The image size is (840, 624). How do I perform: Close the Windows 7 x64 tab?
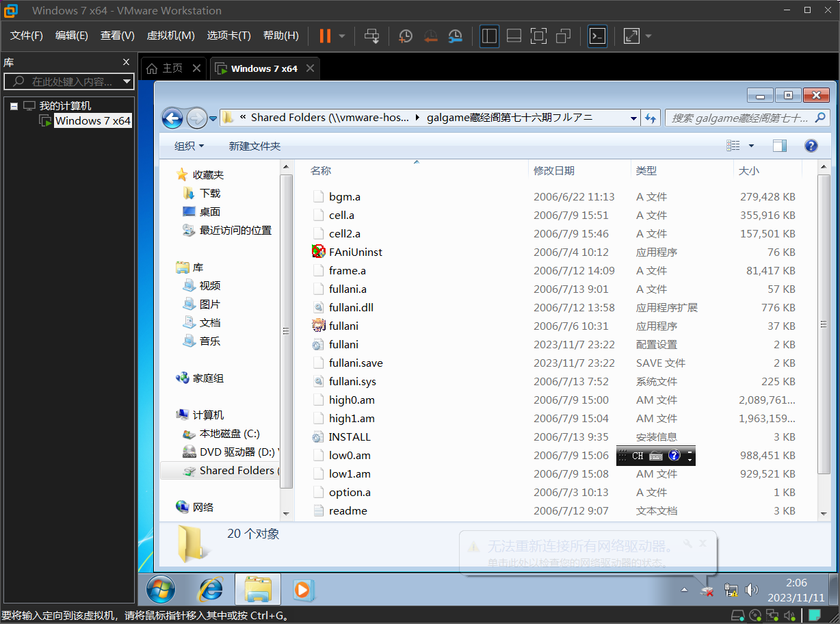pos(311,68)
